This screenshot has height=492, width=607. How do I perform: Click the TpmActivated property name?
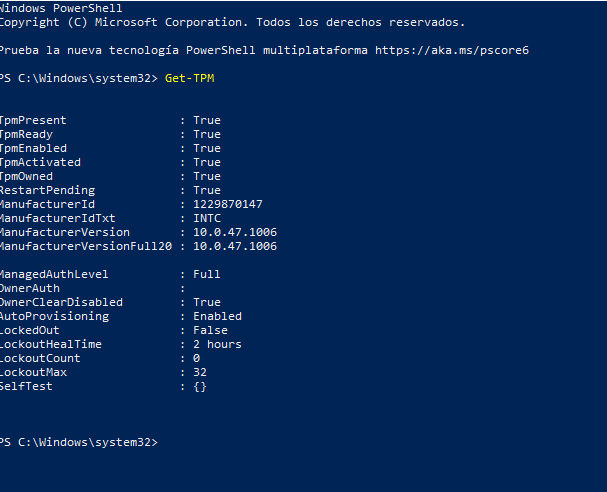(x=40, y=162)
